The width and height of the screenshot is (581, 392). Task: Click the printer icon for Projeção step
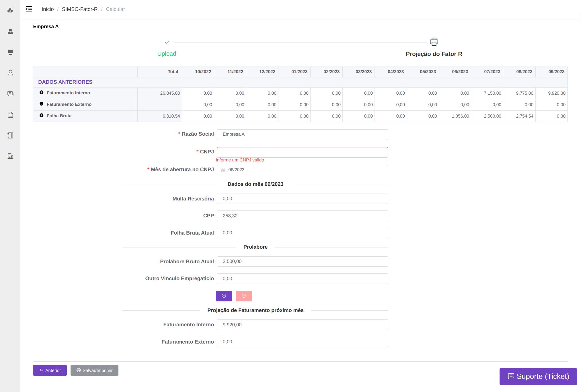(434, 42)
